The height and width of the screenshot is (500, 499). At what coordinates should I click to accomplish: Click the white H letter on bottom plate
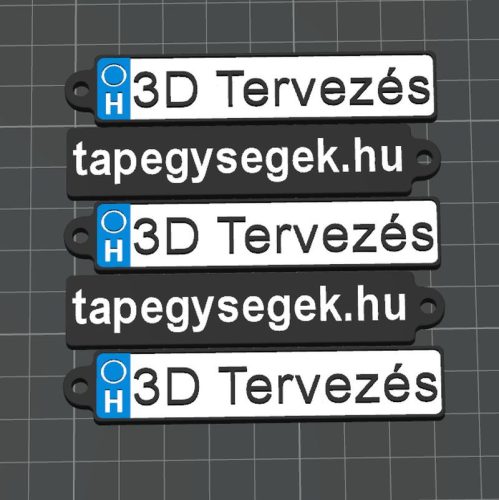(x=113, y=403)
